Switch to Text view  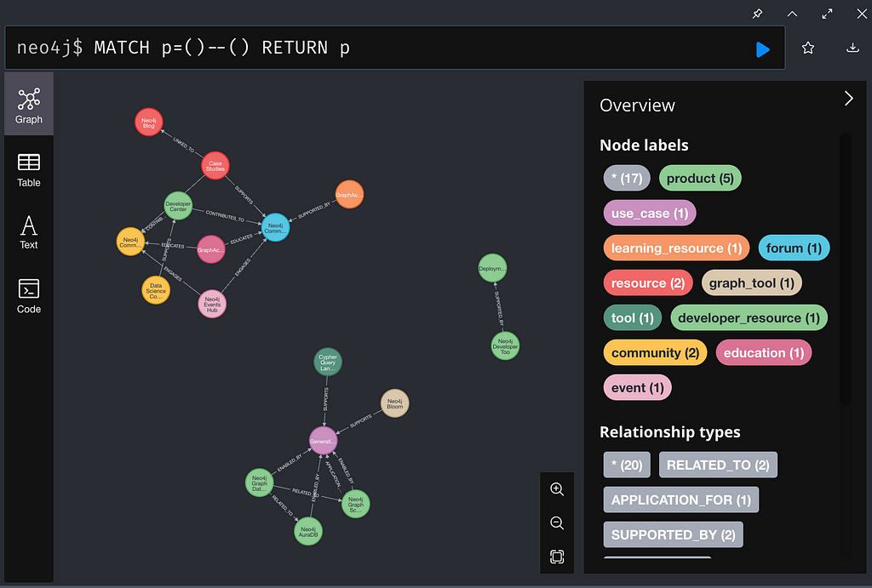[x=28, y=233]
